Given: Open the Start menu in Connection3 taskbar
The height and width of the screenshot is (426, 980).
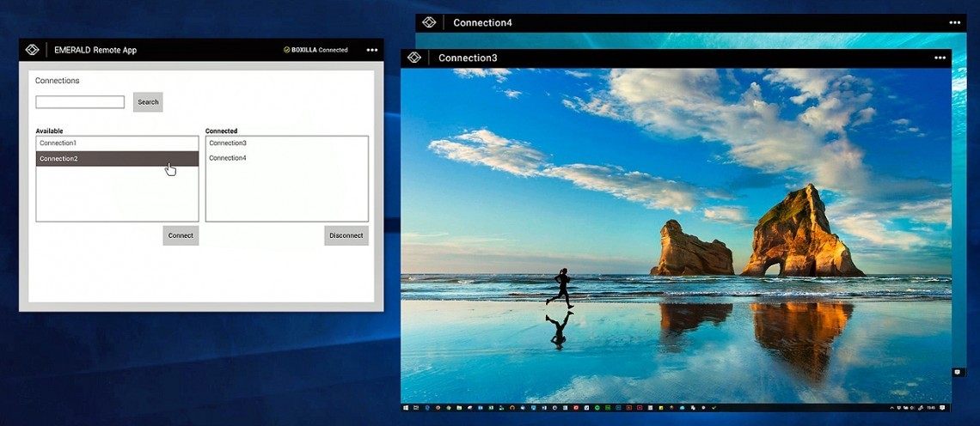Looking at the screenshot, I should click(406, 408).
